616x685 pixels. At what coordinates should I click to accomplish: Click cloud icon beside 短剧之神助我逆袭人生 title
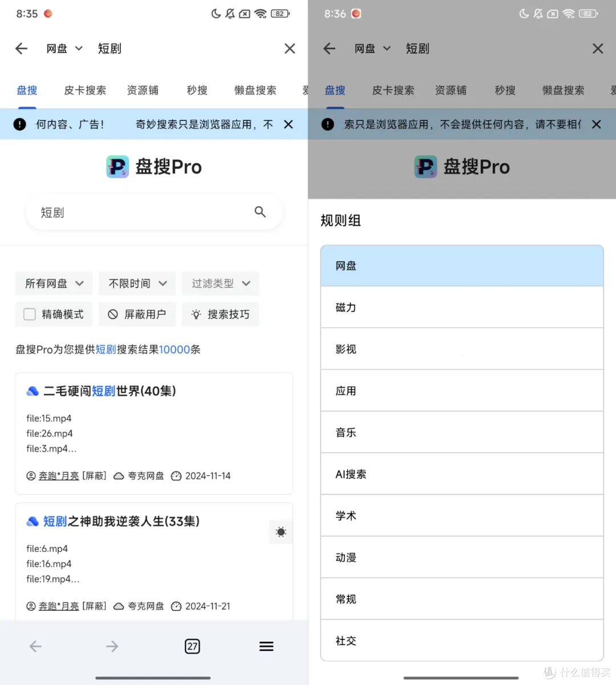pos(33,521)
